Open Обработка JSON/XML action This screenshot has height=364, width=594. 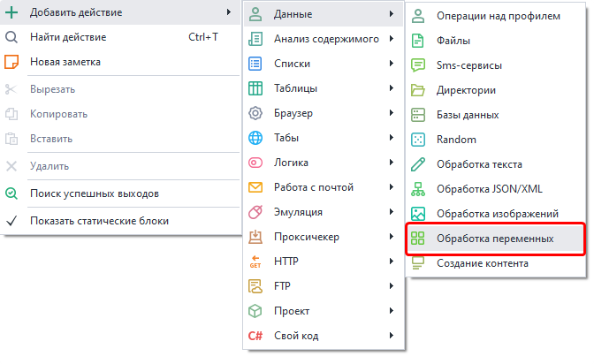[490, 189]
